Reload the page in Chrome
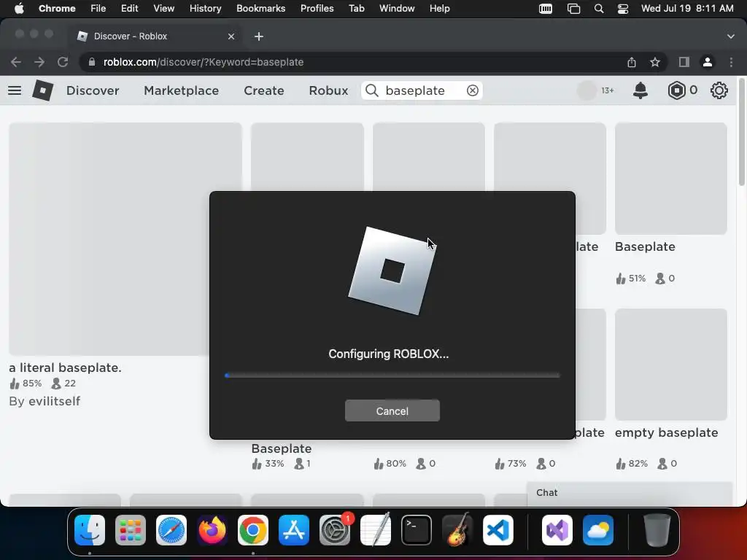Viewport: 747px width, 560px height. (x=63, y=62)
